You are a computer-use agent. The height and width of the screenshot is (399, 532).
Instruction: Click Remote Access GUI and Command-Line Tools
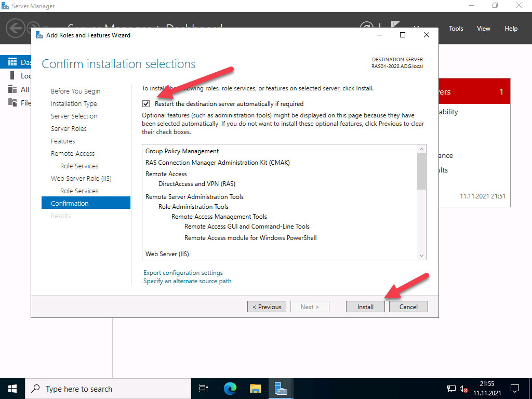247,227
